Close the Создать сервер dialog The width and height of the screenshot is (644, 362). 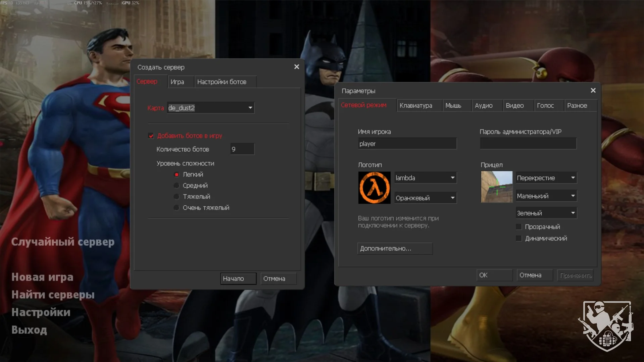(296, 67)
